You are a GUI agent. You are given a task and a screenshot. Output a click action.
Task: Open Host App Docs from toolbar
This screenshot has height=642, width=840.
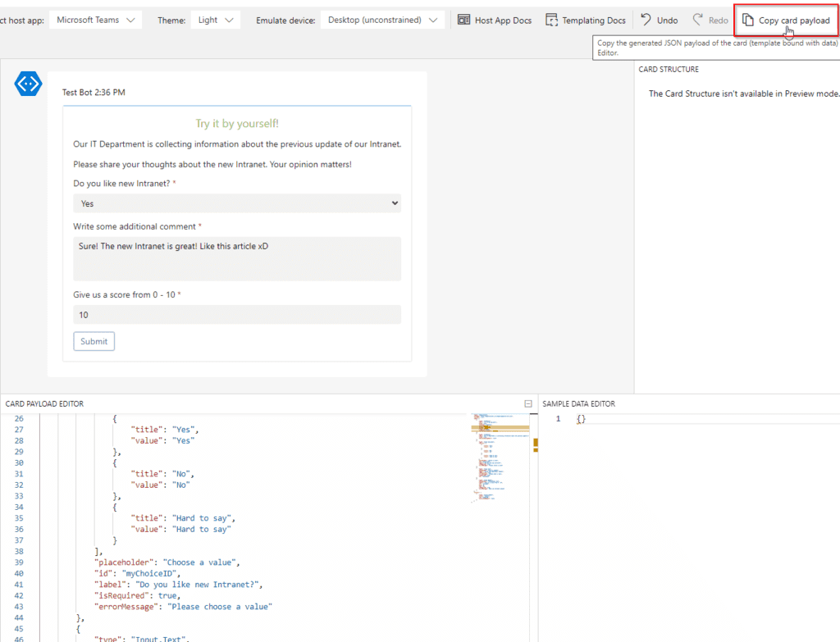tap(494, 20)
